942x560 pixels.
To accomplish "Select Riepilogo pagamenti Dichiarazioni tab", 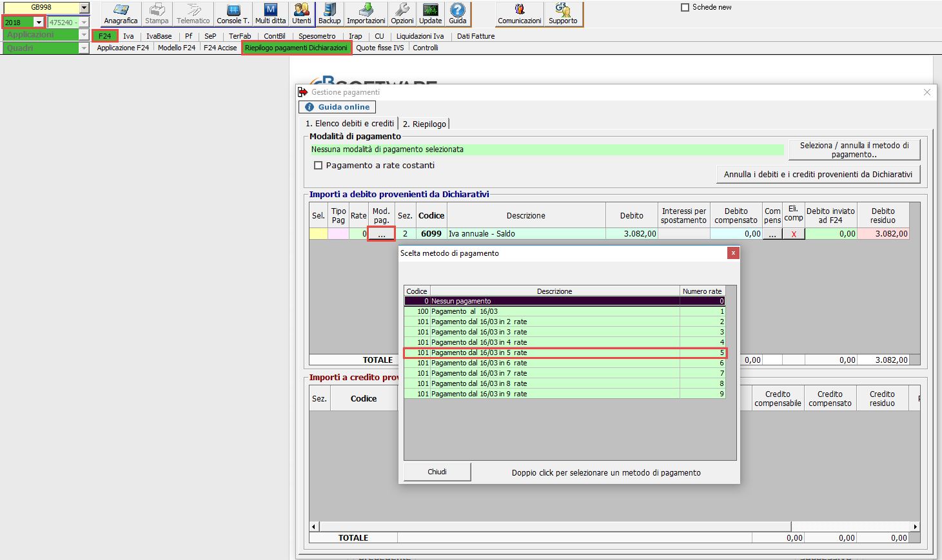I will [x=297, y=48].
